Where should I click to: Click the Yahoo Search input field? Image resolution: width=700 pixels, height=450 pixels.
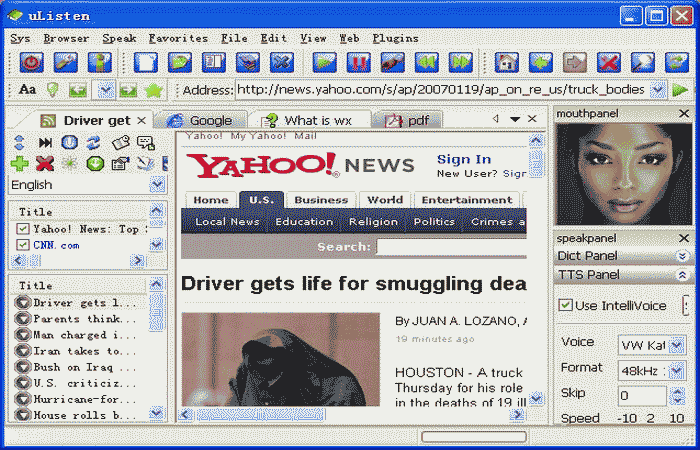pyautogui.click(x=450, y=247)
